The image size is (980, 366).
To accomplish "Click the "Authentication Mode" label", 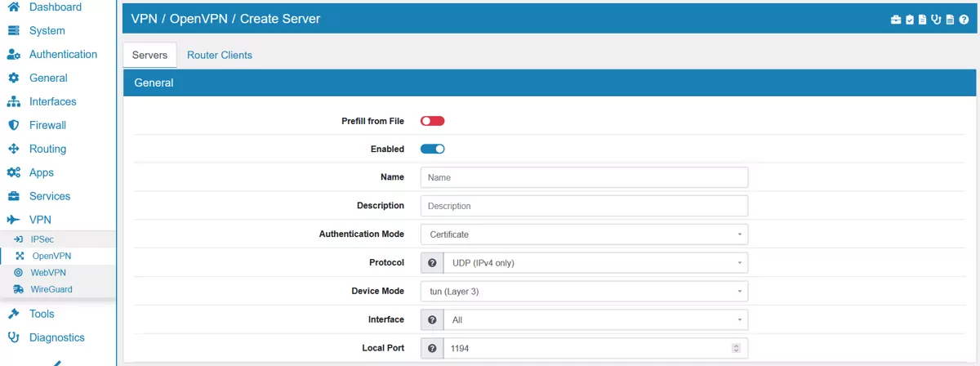I will 362,234.
